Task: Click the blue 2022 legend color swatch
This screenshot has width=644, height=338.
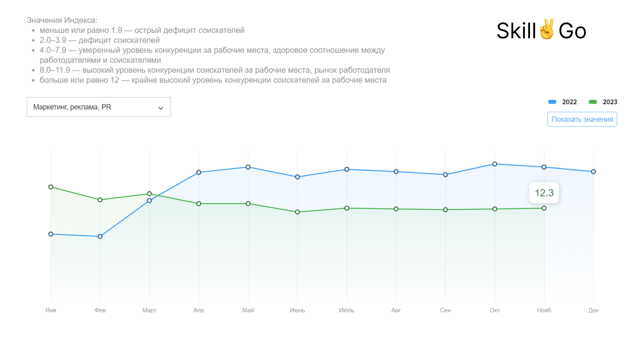Action: coord(552,102)
